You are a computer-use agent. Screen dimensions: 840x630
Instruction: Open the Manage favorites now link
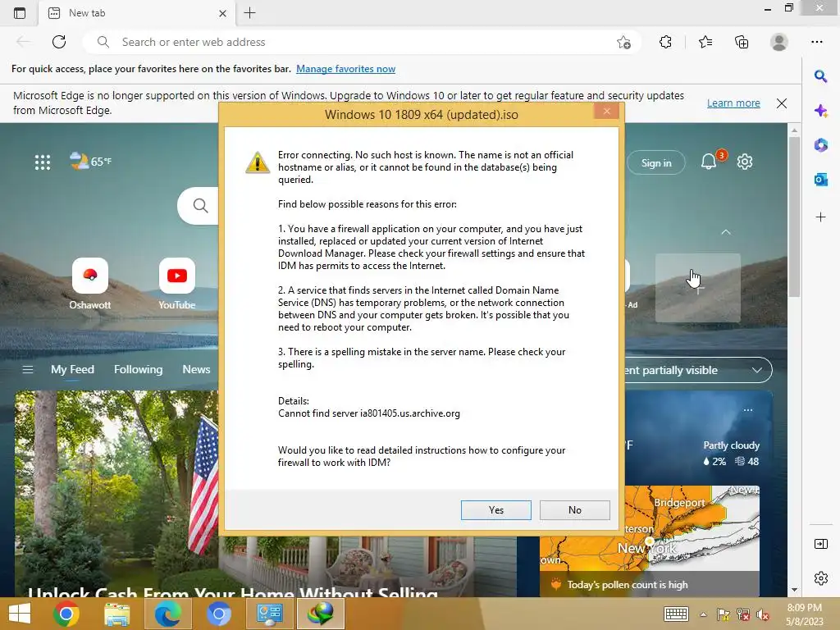pos(345,69)
